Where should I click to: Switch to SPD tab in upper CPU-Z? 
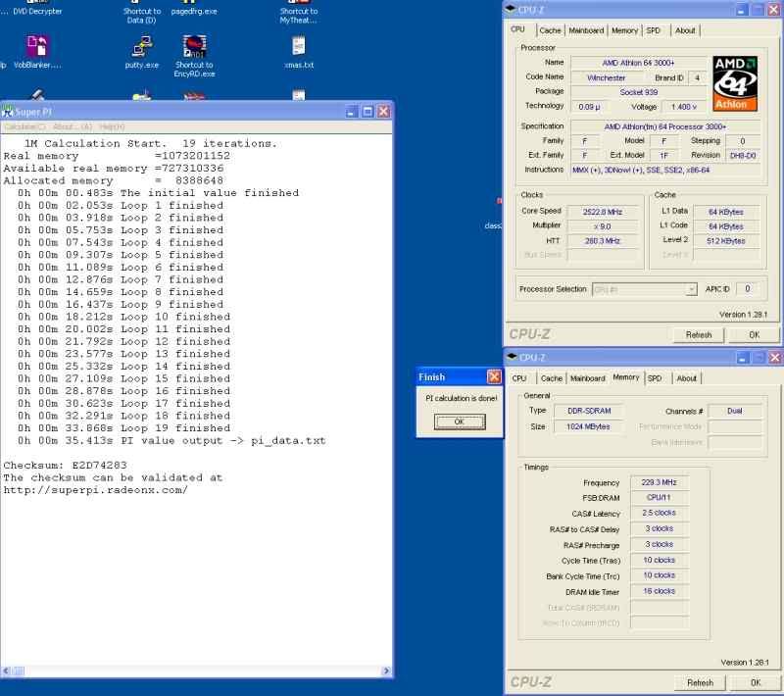tap(653, 30)
